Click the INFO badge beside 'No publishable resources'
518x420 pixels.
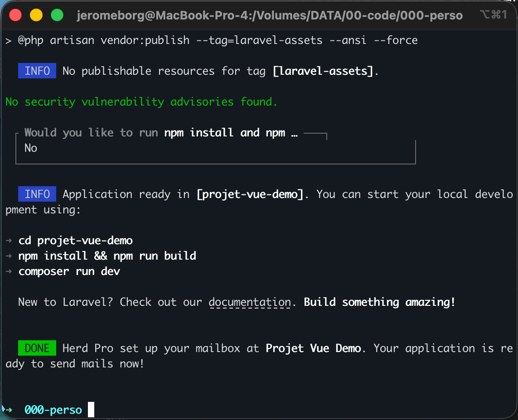[37, 71]
